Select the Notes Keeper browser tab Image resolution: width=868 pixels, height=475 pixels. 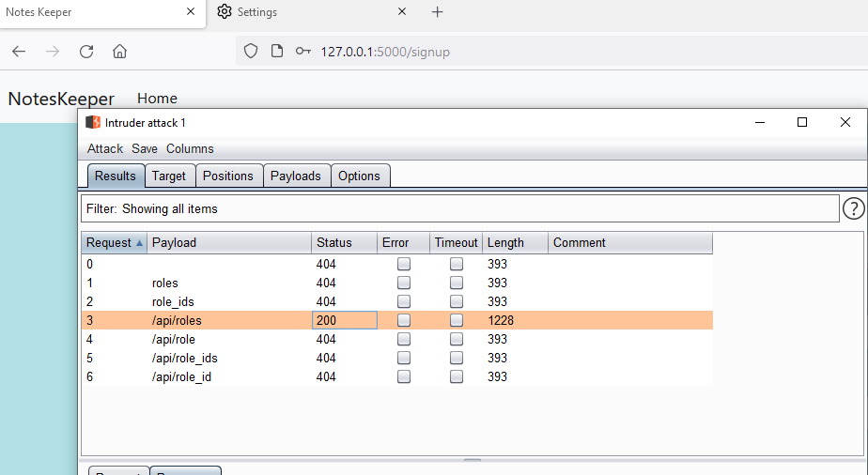click(102, 12)
